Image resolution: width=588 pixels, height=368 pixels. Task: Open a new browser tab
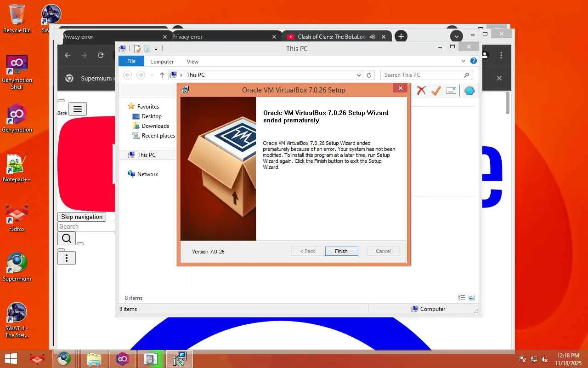401,36
